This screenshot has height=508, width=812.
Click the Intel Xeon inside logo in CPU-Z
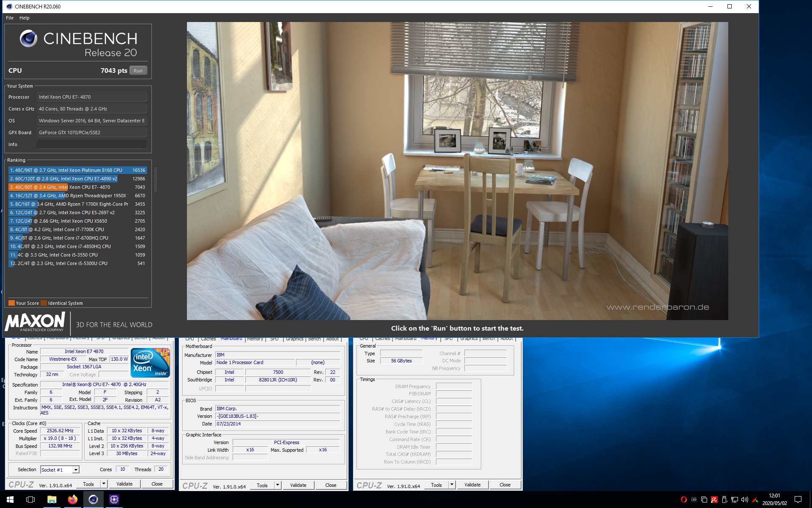(150, 363)
